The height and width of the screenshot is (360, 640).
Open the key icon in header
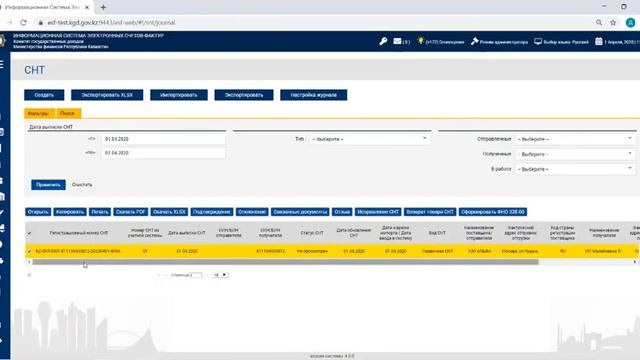[383, 41]
